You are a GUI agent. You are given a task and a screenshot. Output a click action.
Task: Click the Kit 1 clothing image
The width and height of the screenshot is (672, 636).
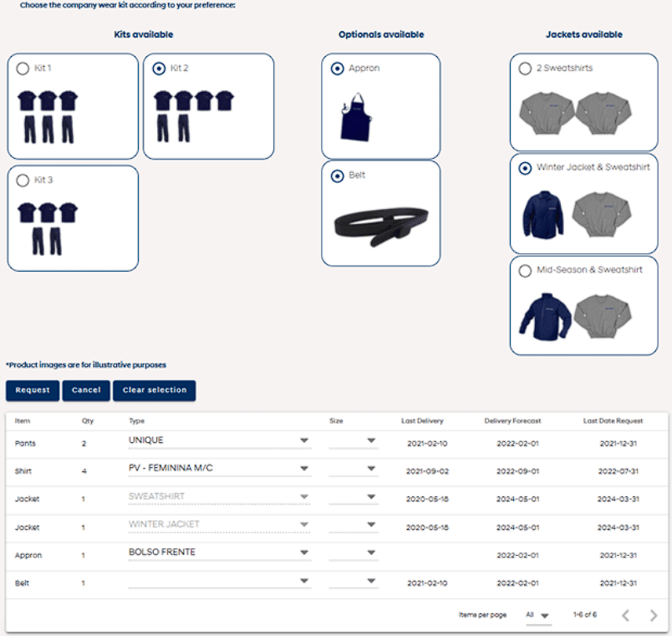click(x=48, y=116)
